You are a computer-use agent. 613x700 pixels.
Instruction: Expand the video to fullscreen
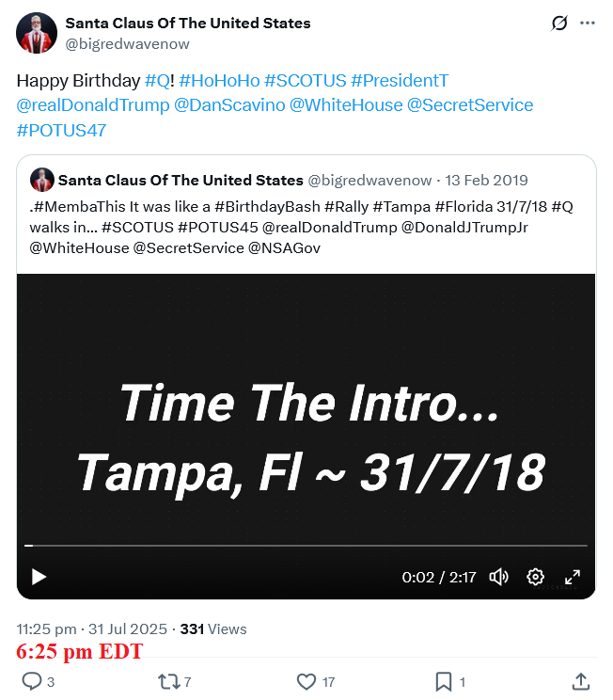point(572,577)
